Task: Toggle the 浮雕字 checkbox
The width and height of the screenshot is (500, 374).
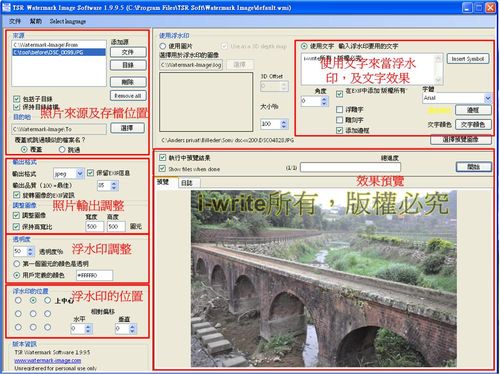Action: [x=339, y=109]
